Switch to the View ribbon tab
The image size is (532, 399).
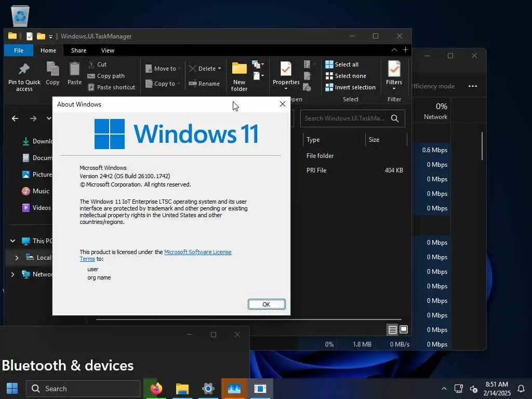tap(108, 50)
